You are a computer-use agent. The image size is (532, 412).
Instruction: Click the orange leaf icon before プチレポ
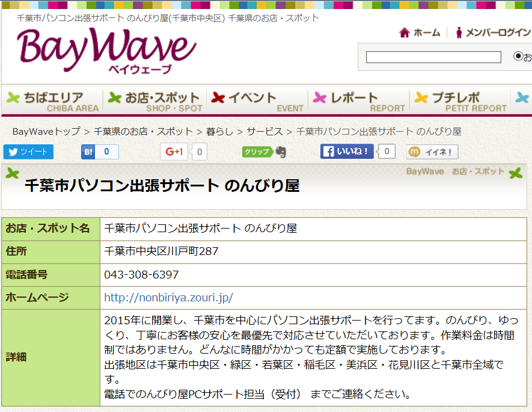point(421,98)
